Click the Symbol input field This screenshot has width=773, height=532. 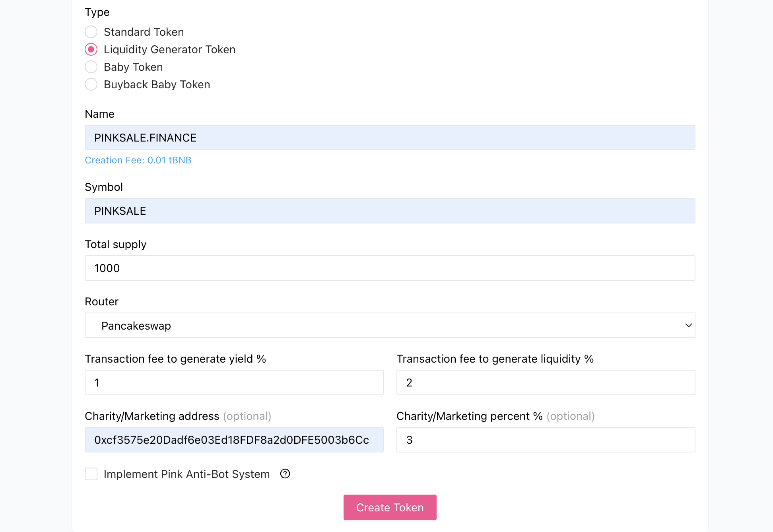390,211
